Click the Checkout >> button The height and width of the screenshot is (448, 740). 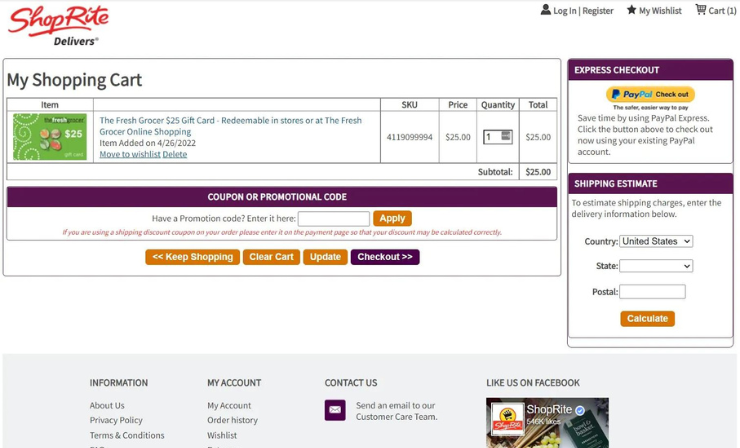(385, 257)
